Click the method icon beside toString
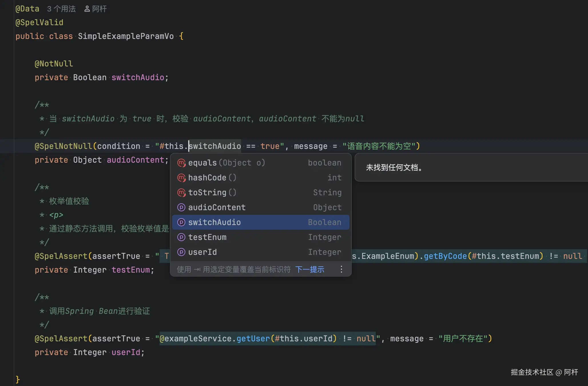This screenshot has width=588, height=386. 181,193
